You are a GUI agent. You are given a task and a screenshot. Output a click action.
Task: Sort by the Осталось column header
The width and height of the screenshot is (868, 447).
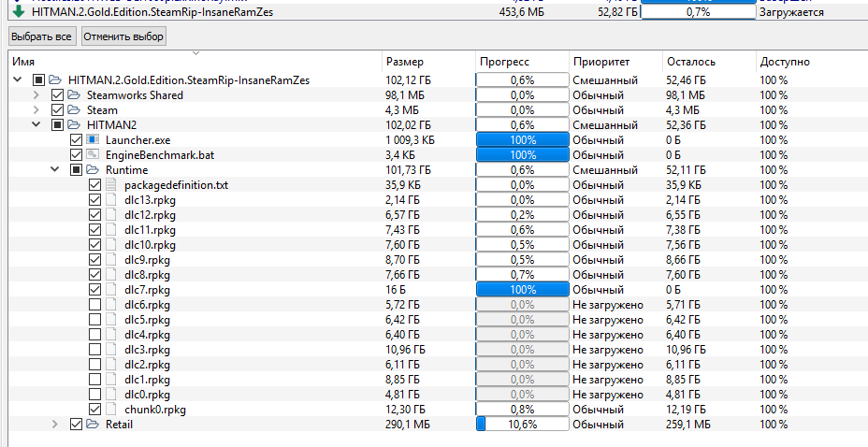(709, 62)
